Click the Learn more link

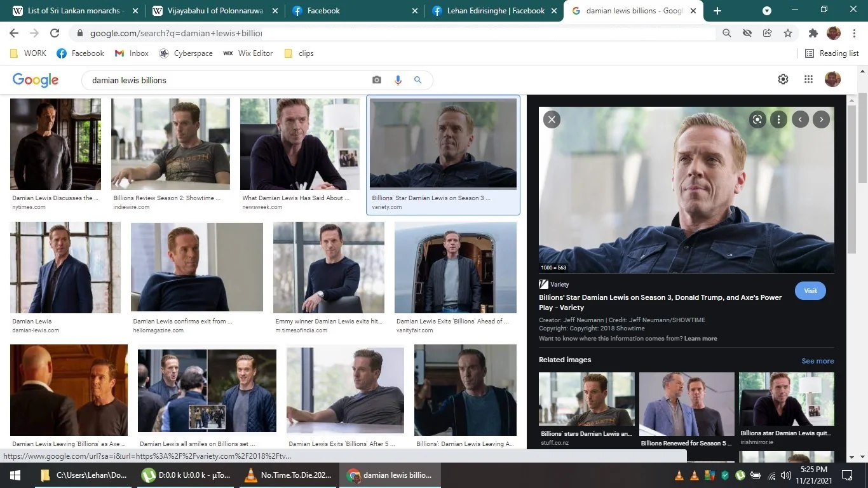[700, 339]
